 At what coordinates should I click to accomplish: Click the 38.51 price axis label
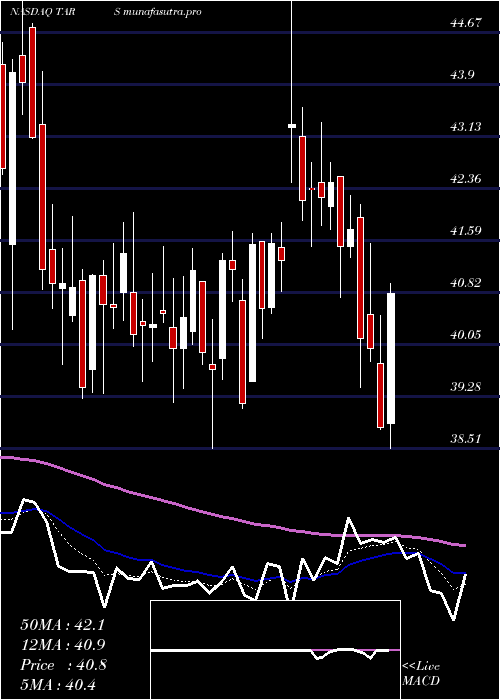click(466, 439)
